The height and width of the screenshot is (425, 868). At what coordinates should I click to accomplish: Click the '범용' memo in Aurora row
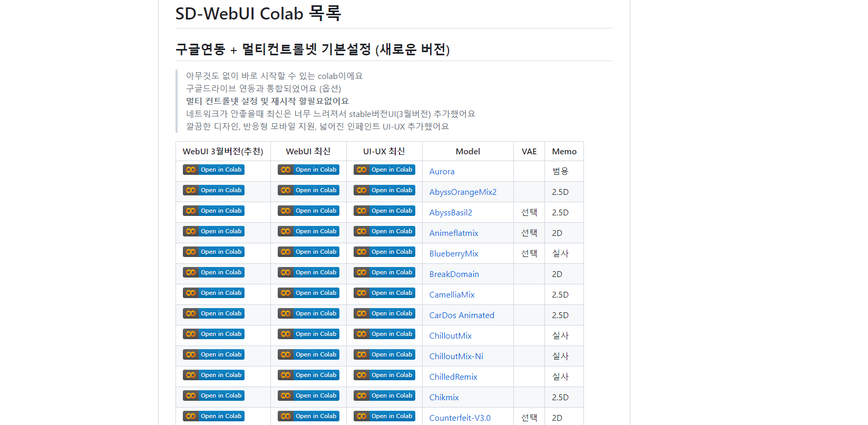click(x=560, y=171)
